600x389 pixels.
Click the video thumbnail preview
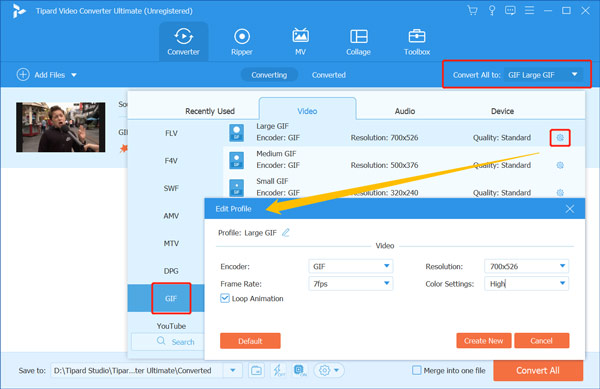(60, 127)
